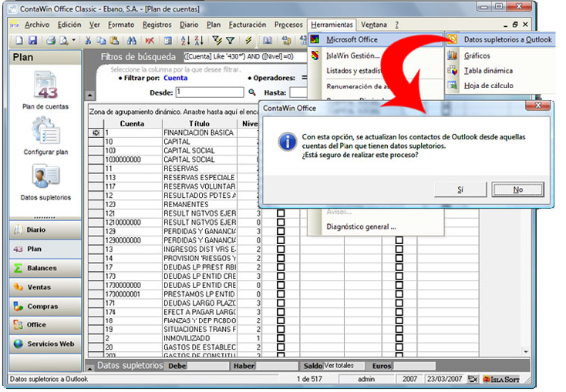The width and height of the screenshot is (566, 392).
Task: Tick left-column checkbox of row 13
Action: coord(281,250)
